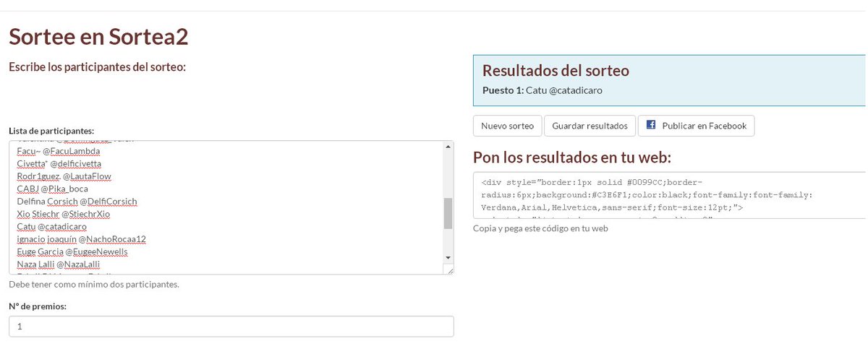868x349 pixels.
Task: Click the Nº de premios input field
Action: pos(231,327)
